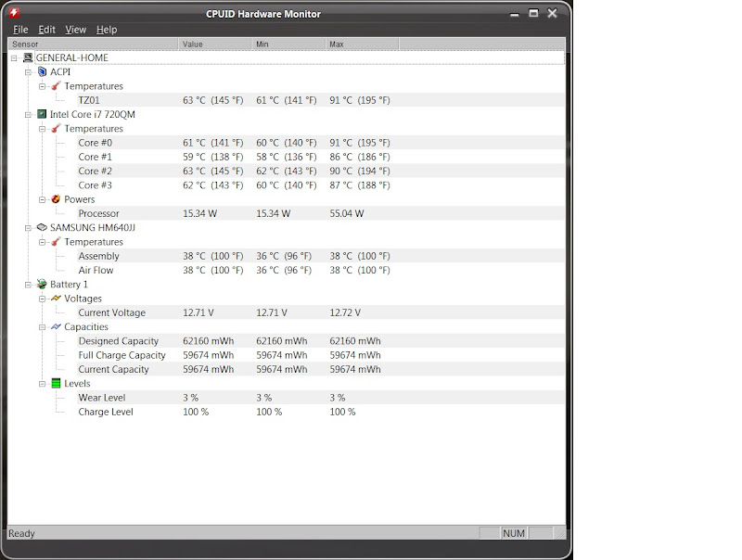
Task: Click the Voltages lightning icon
Action: pos(56,298)
